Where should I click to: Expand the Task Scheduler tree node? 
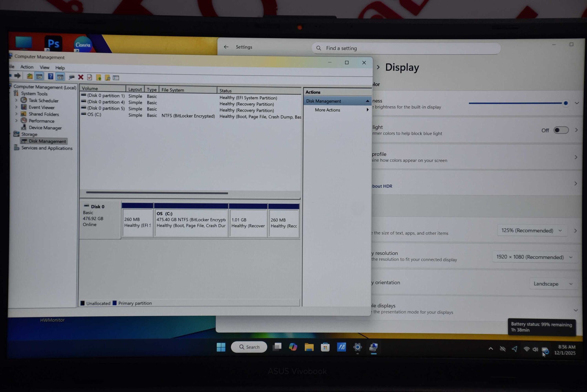[16, 100]
